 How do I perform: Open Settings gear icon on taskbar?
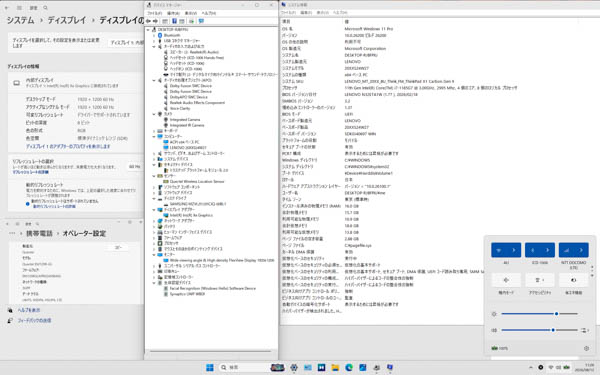tap(294, 367)
